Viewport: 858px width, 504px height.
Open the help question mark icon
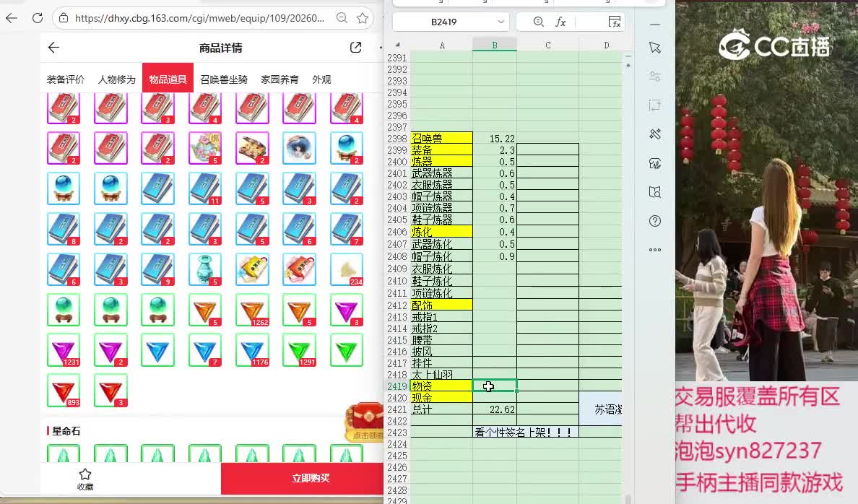pos(655,221)
